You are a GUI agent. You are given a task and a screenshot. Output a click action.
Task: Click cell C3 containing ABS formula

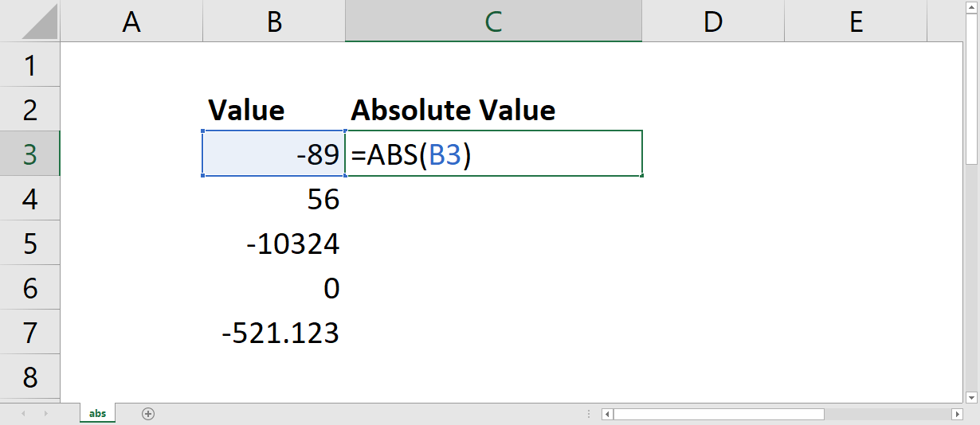pos(494,154)
